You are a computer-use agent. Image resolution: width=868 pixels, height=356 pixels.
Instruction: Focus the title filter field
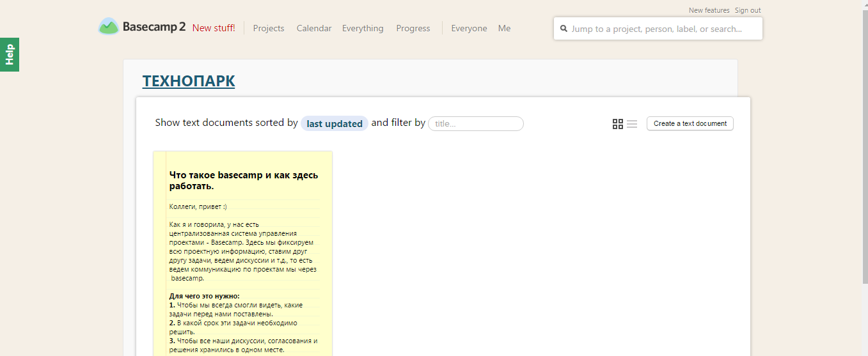point(476,123)
